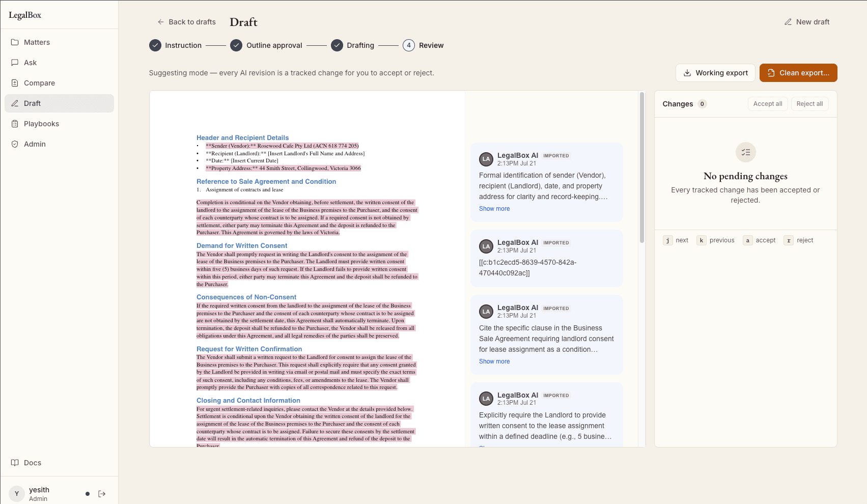Click the Draft pencil icon
The width and height of the screenshot is (867, 504).
click(x=15, y=103)
